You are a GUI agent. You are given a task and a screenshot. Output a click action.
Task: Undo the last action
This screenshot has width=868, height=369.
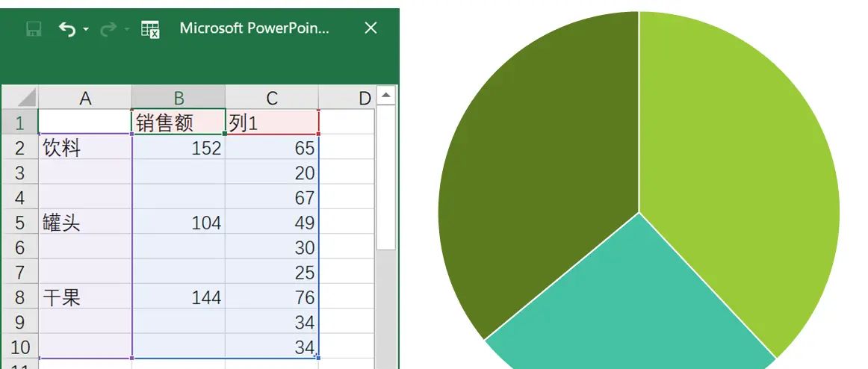tap(67, 28)
